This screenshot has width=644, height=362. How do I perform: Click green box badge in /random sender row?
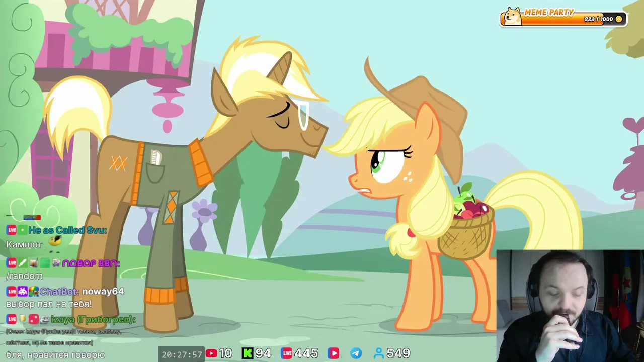tap(45, 263)
